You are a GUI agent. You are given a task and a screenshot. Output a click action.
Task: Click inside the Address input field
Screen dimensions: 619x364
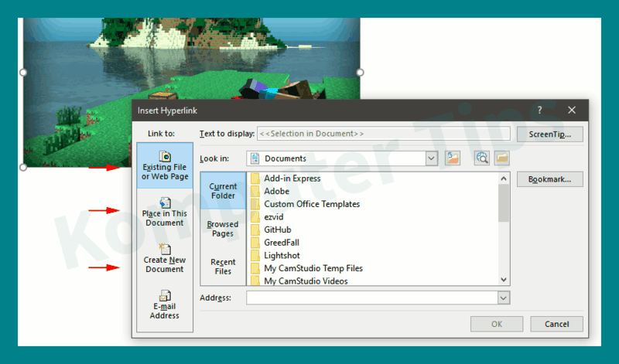coord(371,298)
